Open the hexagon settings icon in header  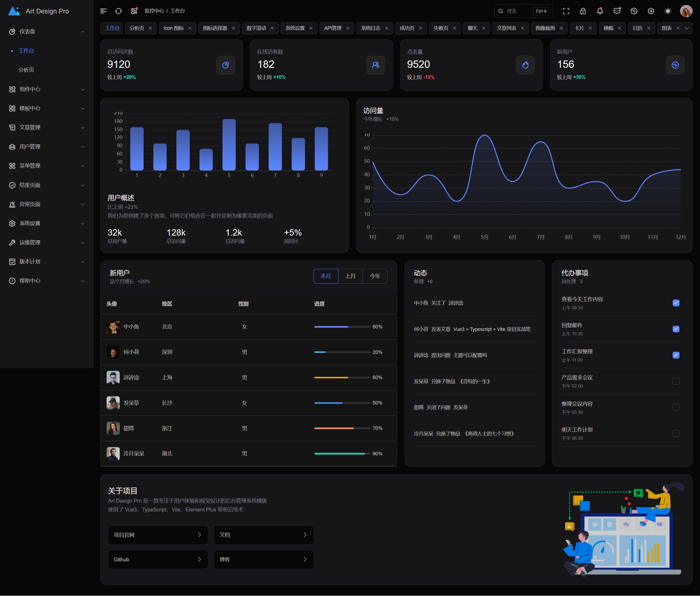(x=651, y=11)
